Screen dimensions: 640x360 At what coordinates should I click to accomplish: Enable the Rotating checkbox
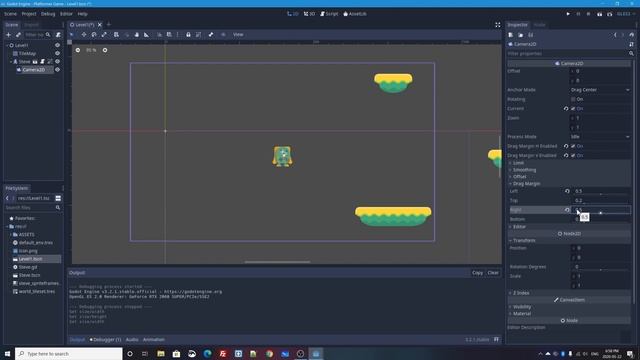click(573, 99)
